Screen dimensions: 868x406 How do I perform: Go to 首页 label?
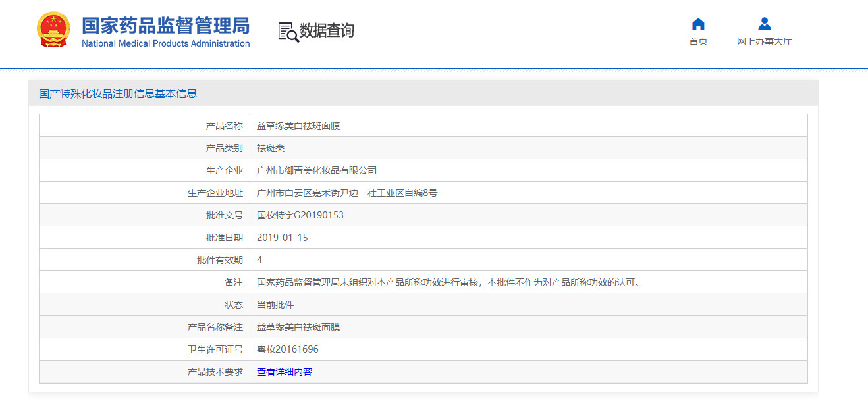698,41
